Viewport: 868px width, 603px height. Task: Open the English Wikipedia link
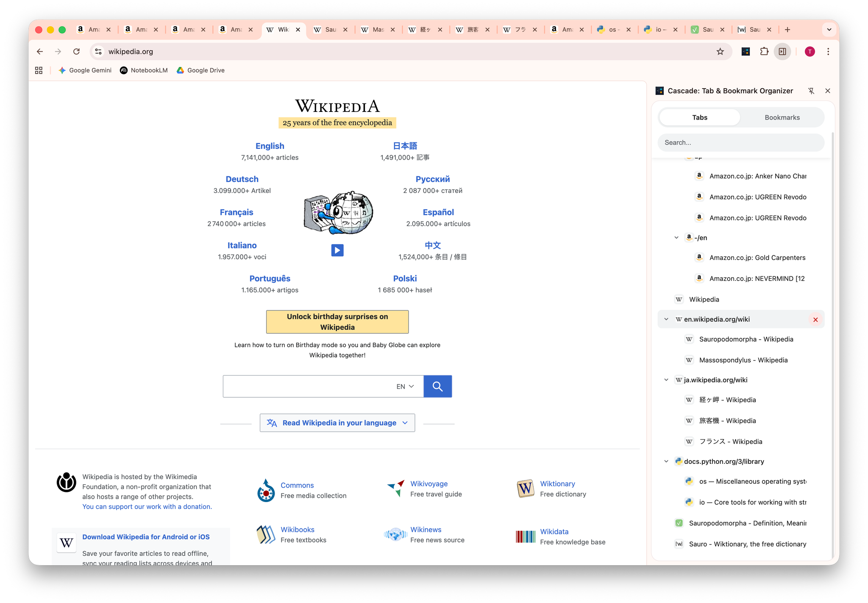pyautogui.click(x=270, y=146)
